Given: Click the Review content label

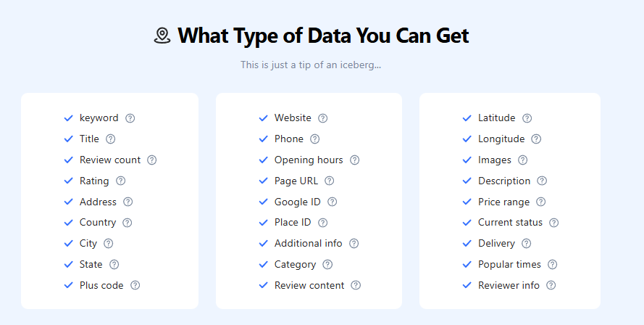Looking at the screenshot, I should (309, 286).
